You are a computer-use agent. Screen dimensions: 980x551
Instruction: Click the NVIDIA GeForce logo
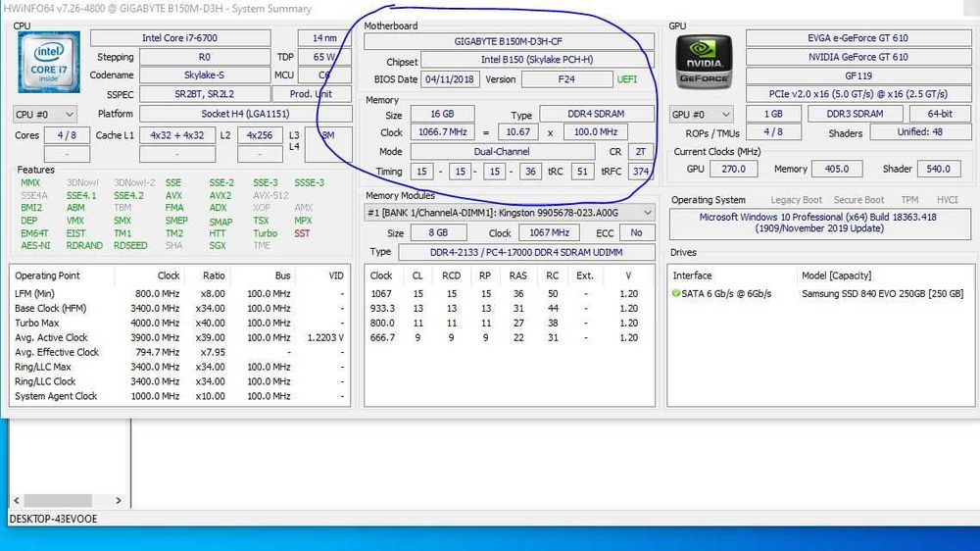coord(704,62)
